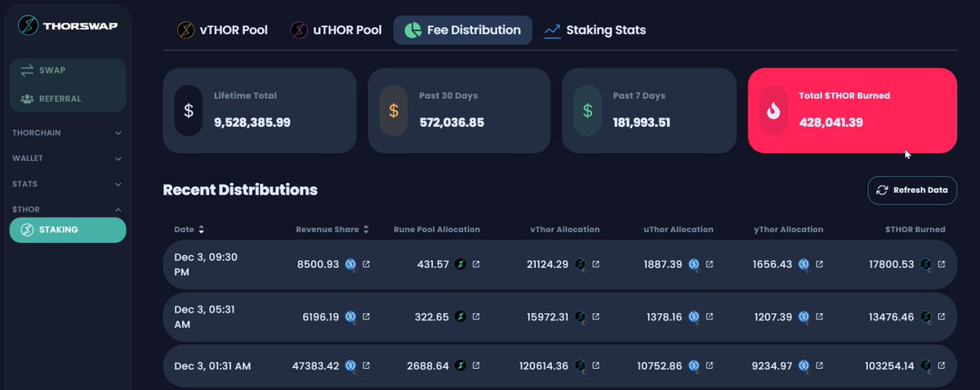Open external link for 431.57 Rune allocation
The height and width of the screenshot is (390, 980).
476,264
